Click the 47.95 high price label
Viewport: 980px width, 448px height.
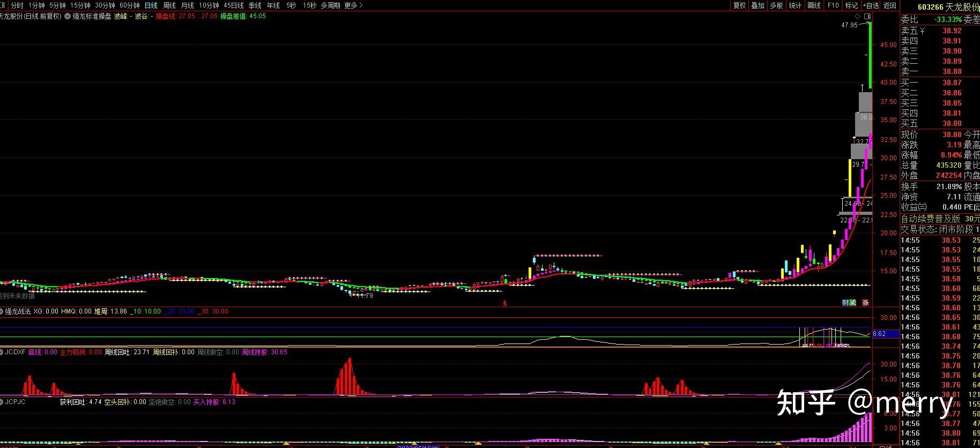[849, 25]
